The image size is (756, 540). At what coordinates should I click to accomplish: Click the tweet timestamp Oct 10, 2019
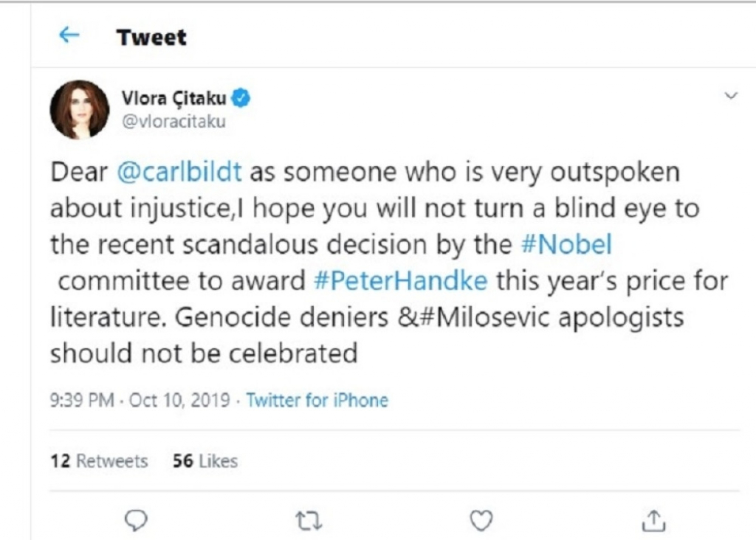181,401
